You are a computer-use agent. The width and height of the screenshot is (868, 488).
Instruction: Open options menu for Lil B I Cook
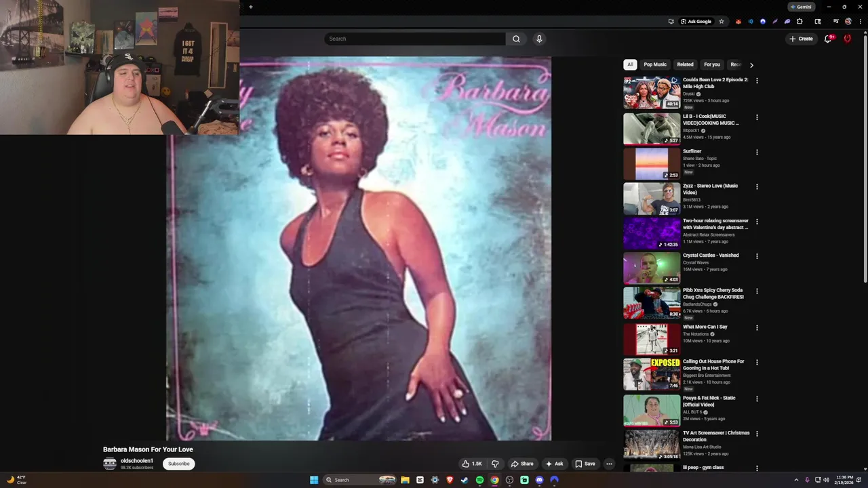coord(757,117)
